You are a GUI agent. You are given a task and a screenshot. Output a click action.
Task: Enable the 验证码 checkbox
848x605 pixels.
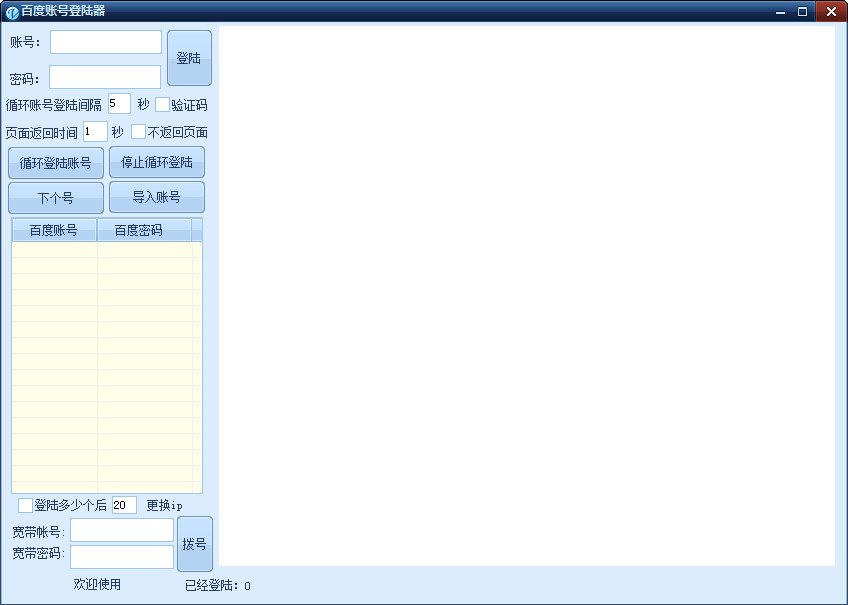(x=162, y=104)
